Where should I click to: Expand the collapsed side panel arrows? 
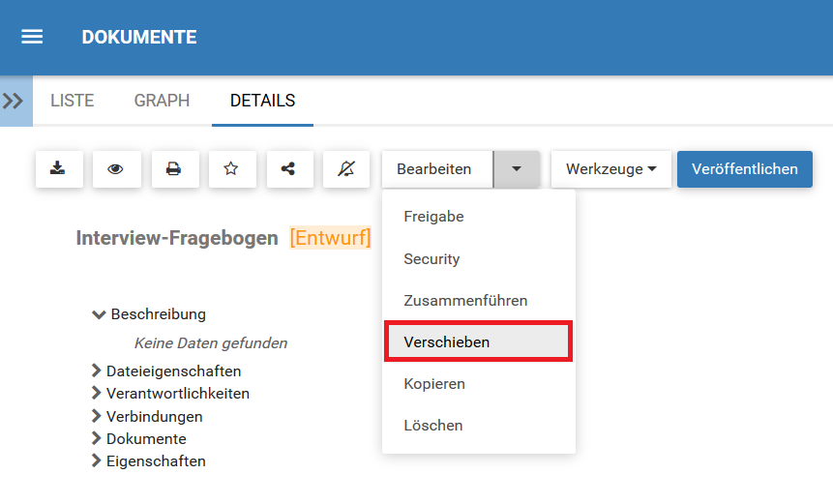tap(14, 101)
